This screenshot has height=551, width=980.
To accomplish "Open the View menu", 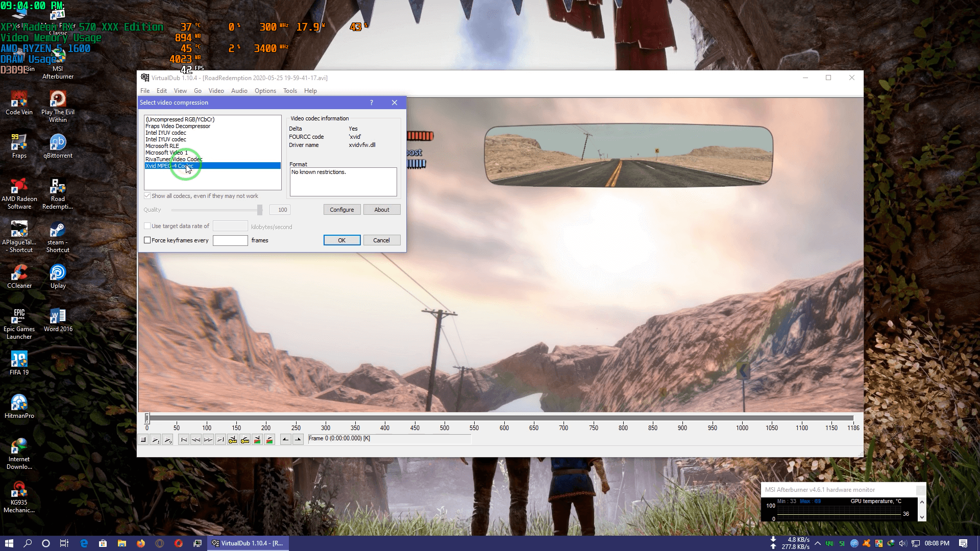I will coord(180,91).
